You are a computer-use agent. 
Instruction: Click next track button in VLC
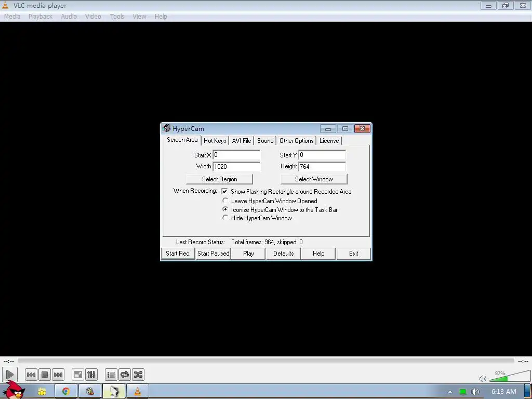tap(58, 375)
